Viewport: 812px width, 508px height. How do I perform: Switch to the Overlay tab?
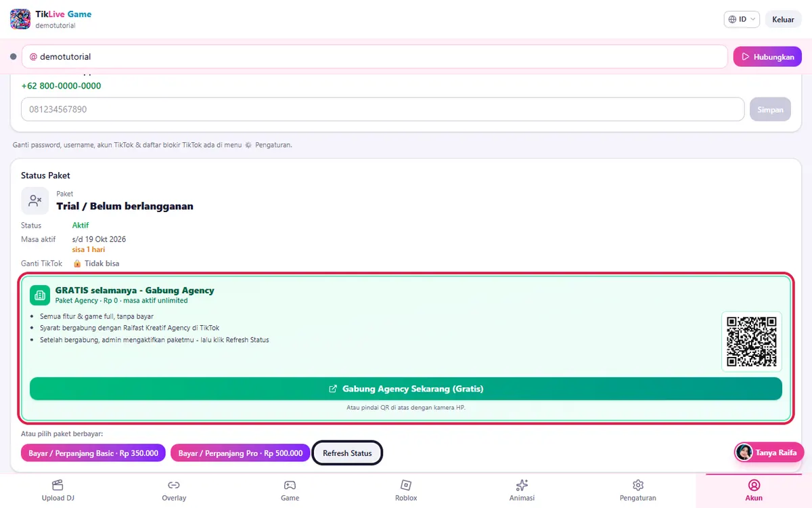pyautogui.click(x=174, y=491)
